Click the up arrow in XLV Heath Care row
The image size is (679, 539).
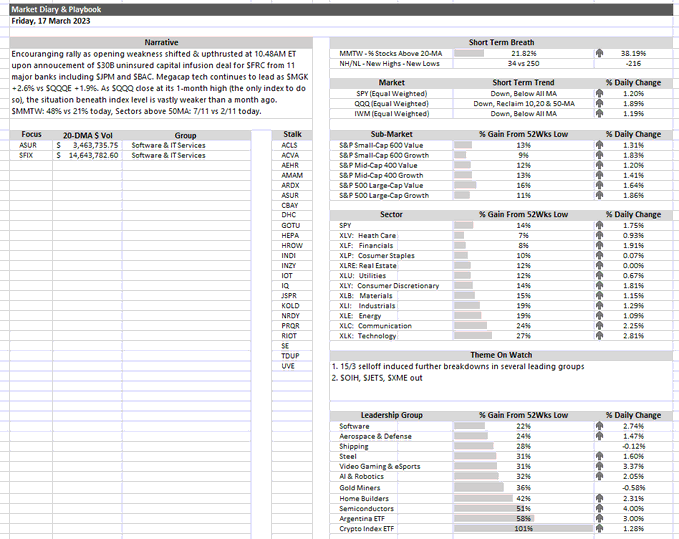[599, 235]
